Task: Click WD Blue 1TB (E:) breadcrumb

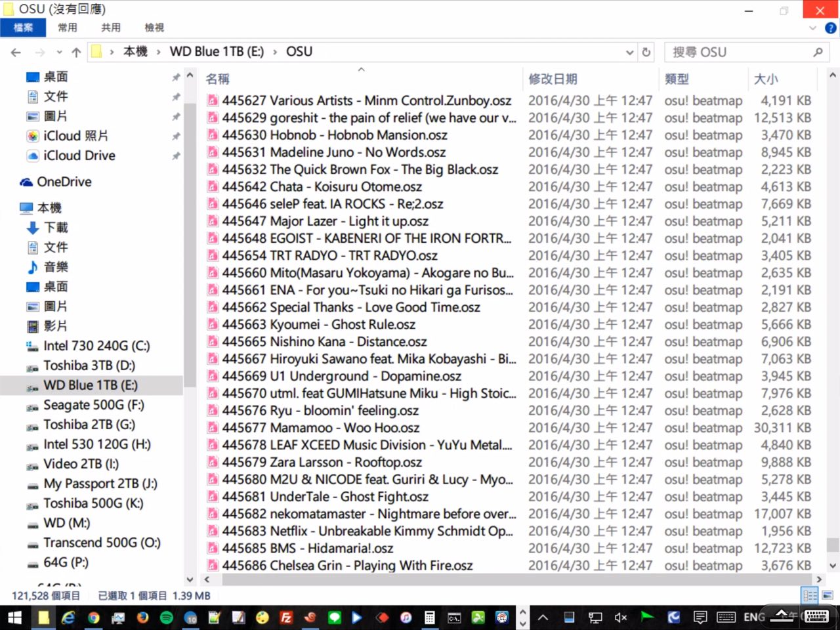Action: 217,52
